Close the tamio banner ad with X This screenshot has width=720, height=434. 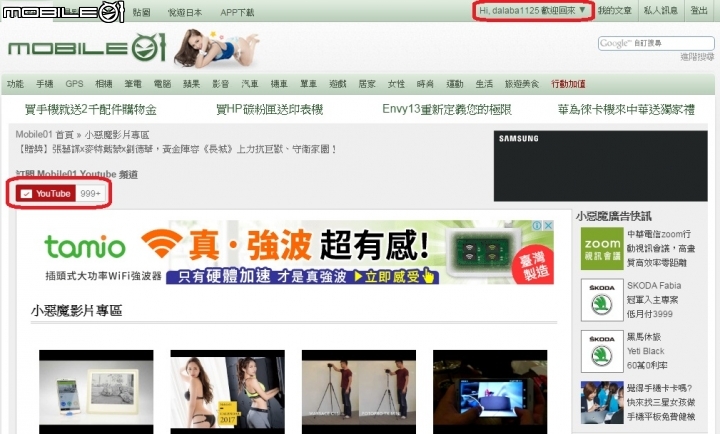click(x=548, y=225)
